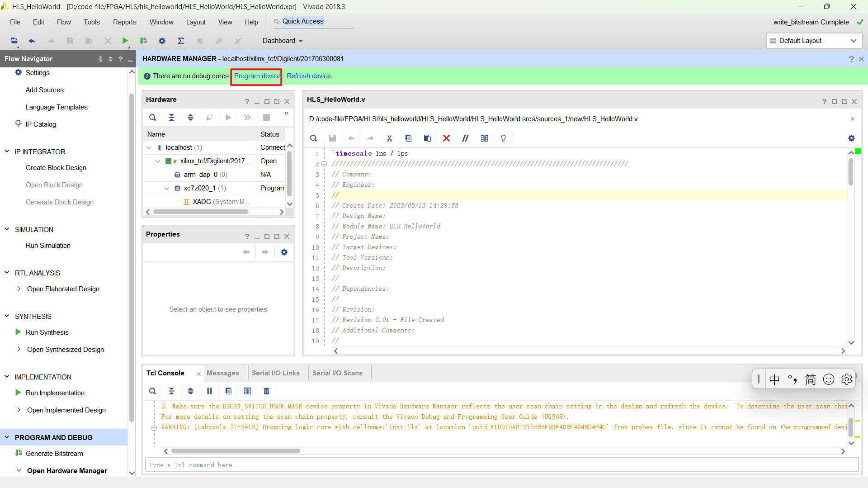Click the Cut scissors icon in editor toolbar
Image resolution: width=868 pixels, height=488 pixels.
pos(389,138)
